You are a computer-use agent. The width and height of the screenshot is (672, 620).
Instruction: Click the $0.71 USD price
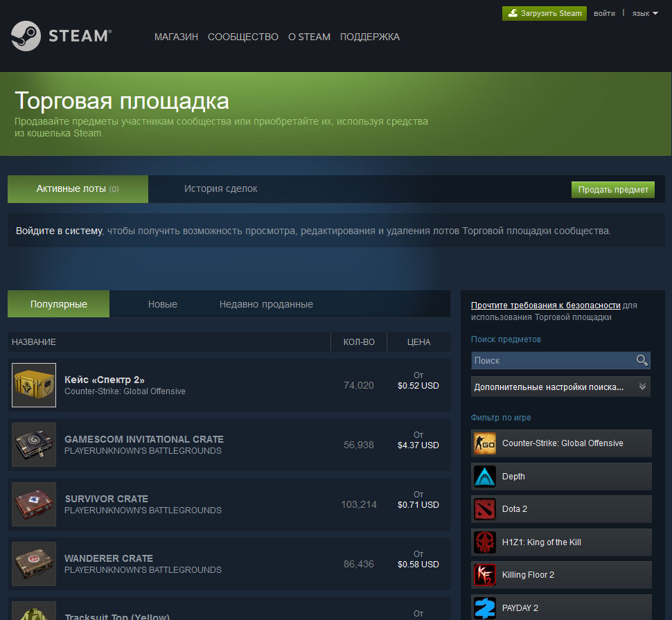click(418, 505)
